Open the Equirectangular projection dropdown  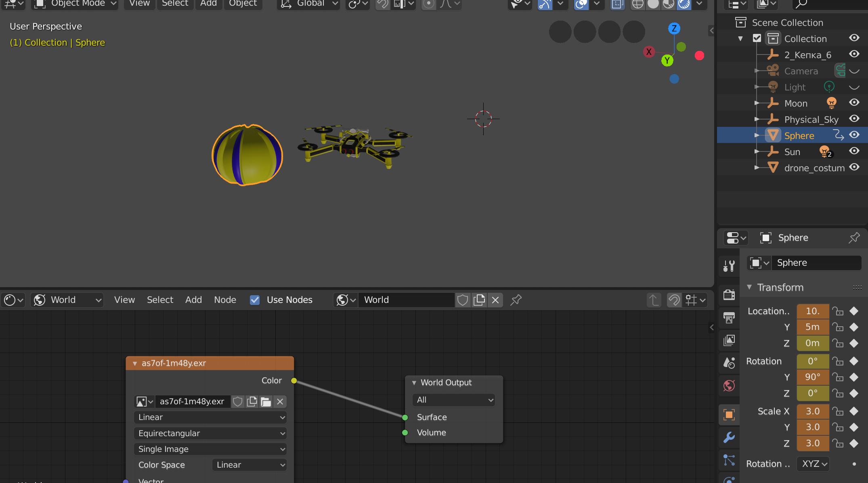pyautogui.click(x=210, y=433)
